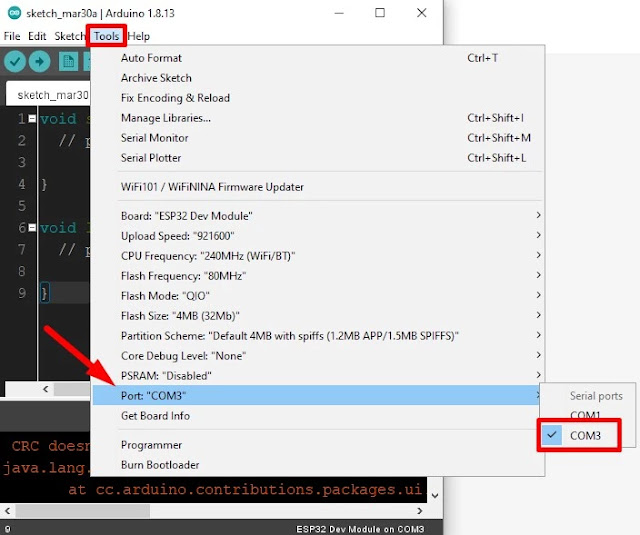Viewport: 640px width, 535px height.
Task: Open the Edit menu
Action: [x=37, y=36]
